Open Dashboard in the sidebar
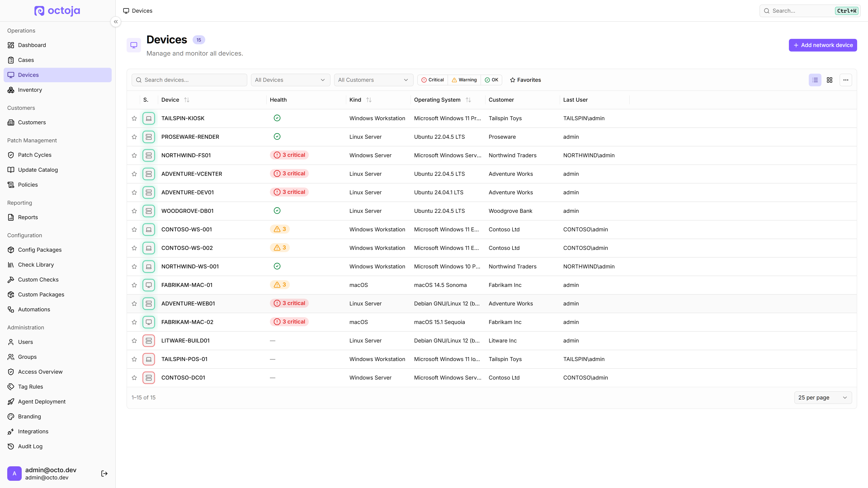The image size is (868, 488). click(58, 45)
